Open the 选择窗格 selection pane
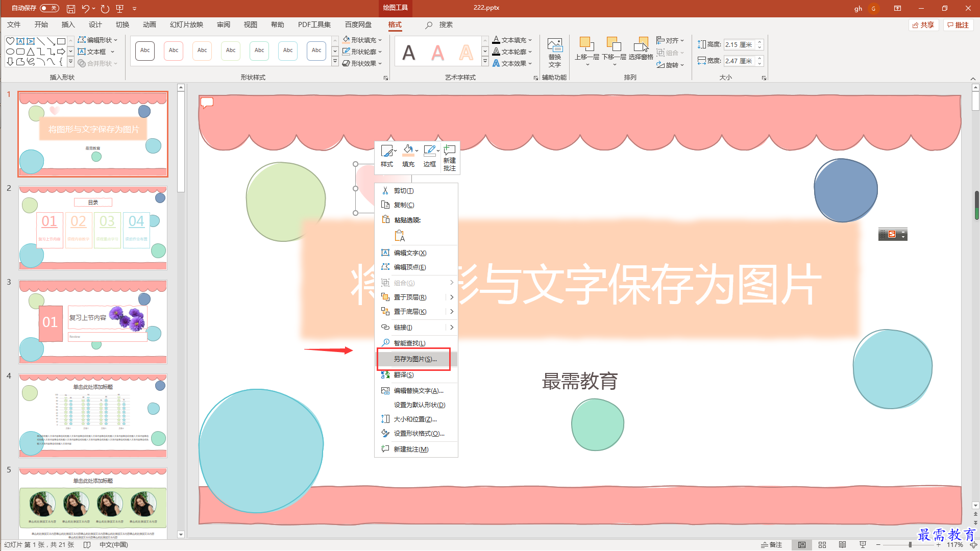The height and width of the screenshot is (551, 980). click(x=641, y=49)
